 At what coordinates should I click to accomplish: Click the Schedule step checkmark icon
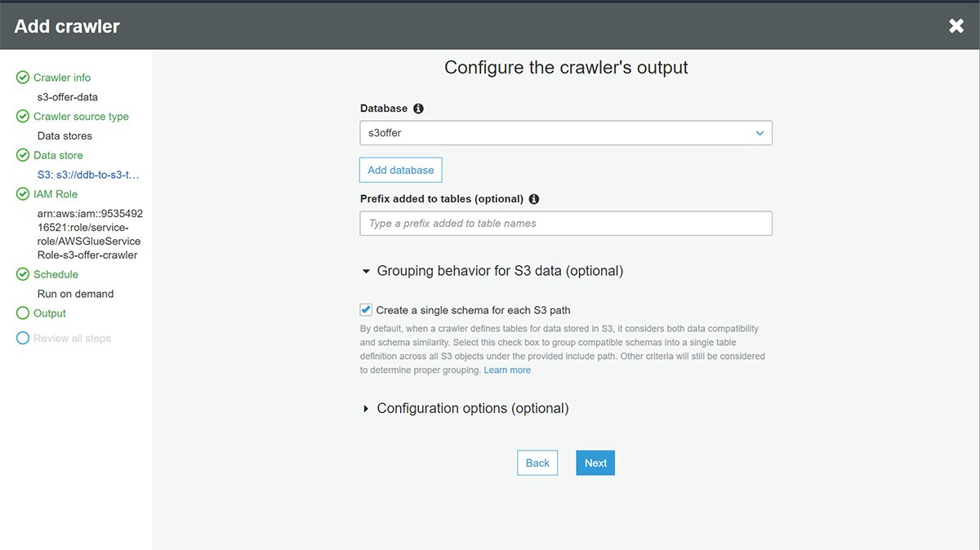click(23, 274)
